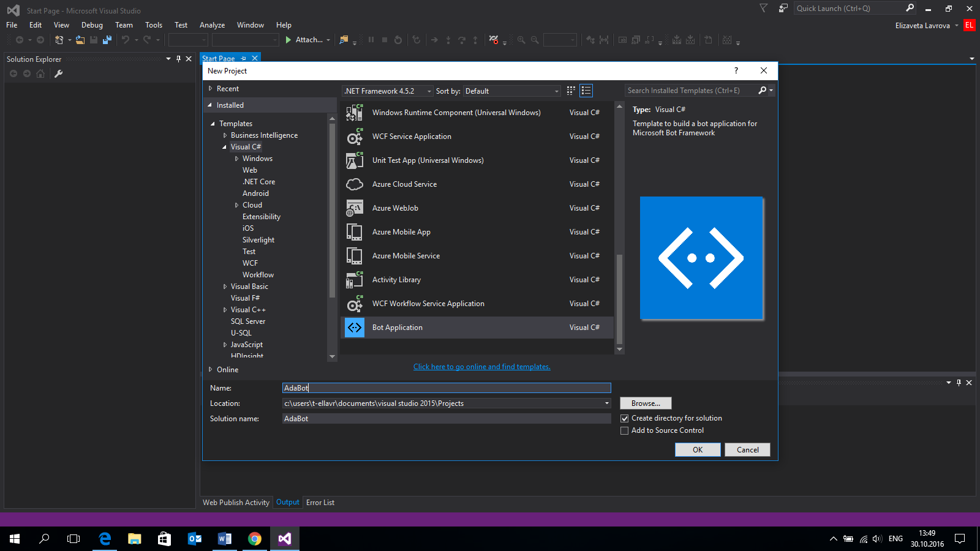Click the Start debugging Attach play icon

click(x=288, y=40)
